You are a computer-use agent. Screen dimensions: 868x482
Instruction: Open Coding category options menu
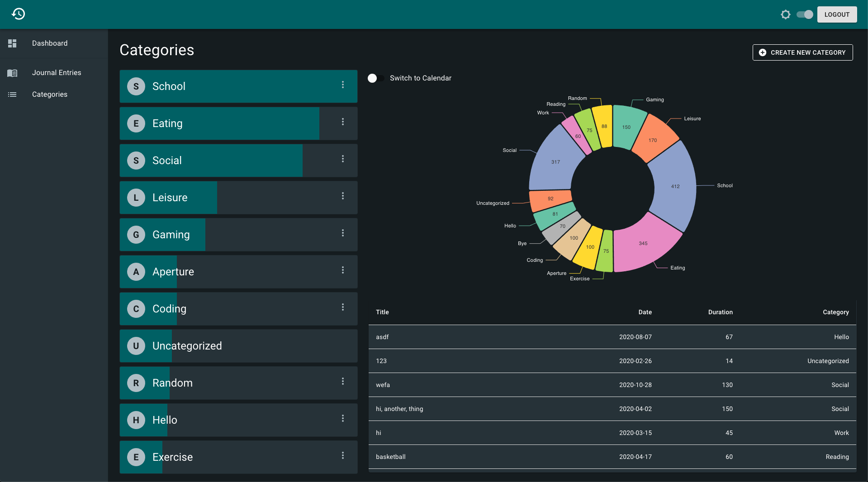click(343, 307)
